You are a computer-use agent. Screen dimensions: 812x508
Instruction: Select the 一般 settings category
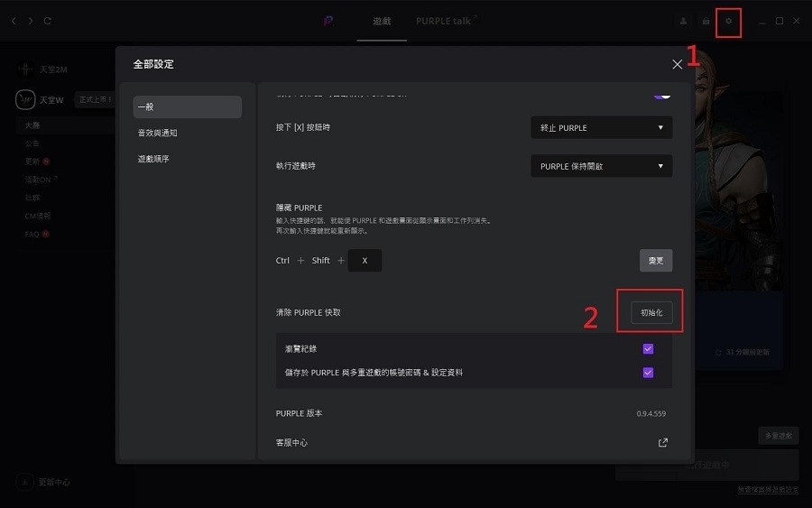click(x=187, y=106)
